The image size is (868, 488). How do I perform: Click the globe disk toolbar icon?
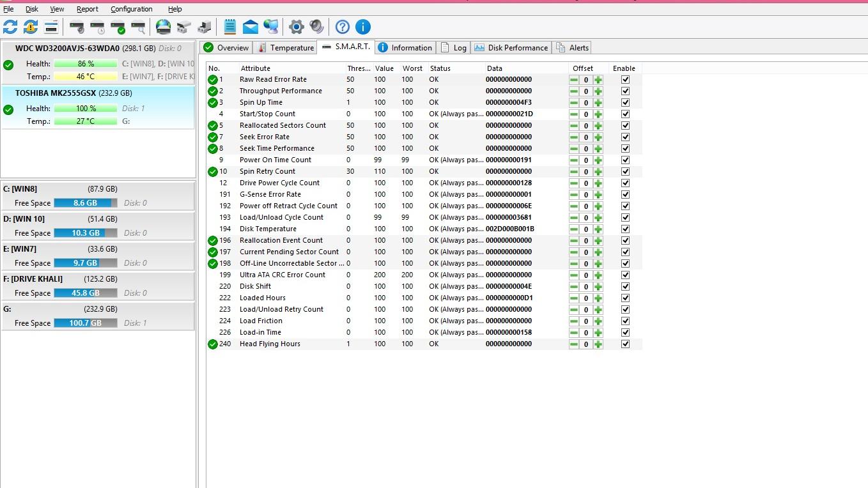164,27
